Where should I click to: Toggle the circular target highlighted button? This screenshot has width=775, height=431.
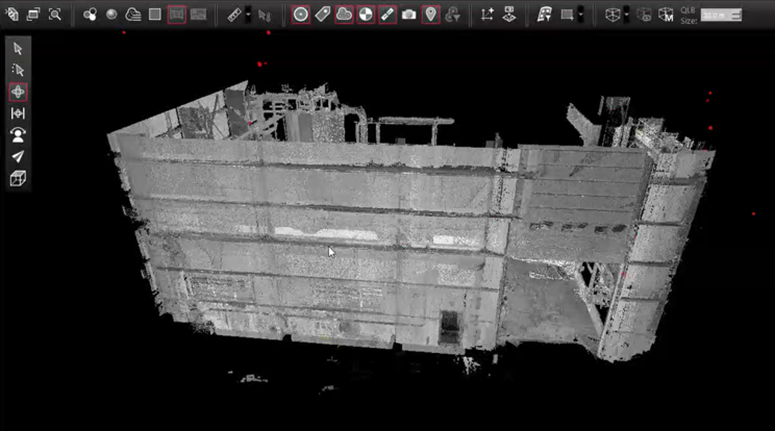point(300,14)
